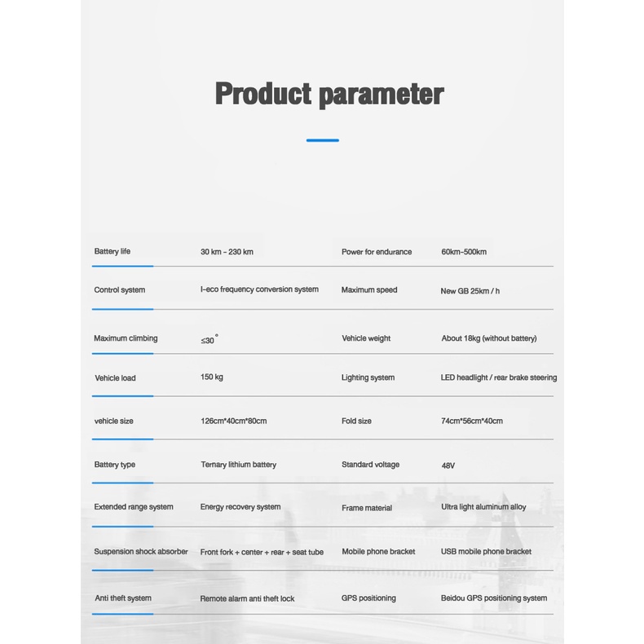
Task: Click Beidou GPS positioning system text
Action: point(494,598)
